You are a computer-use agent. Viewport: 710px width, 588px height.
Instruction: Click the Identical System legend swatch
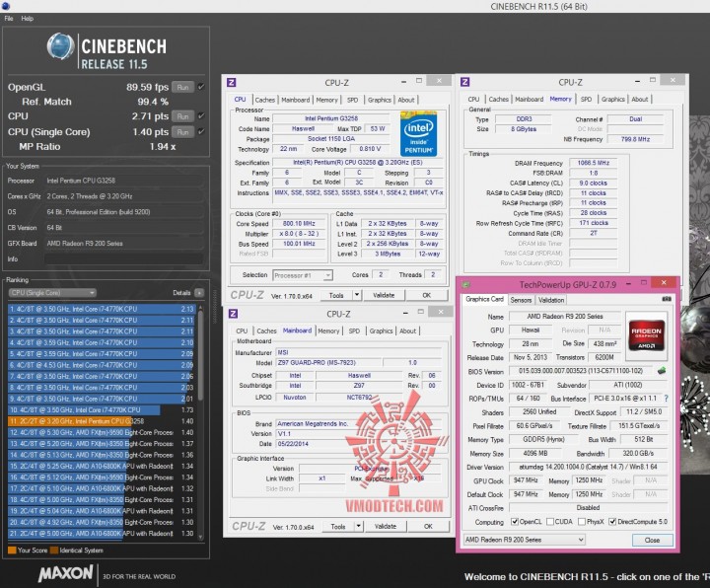coord(54,551)
